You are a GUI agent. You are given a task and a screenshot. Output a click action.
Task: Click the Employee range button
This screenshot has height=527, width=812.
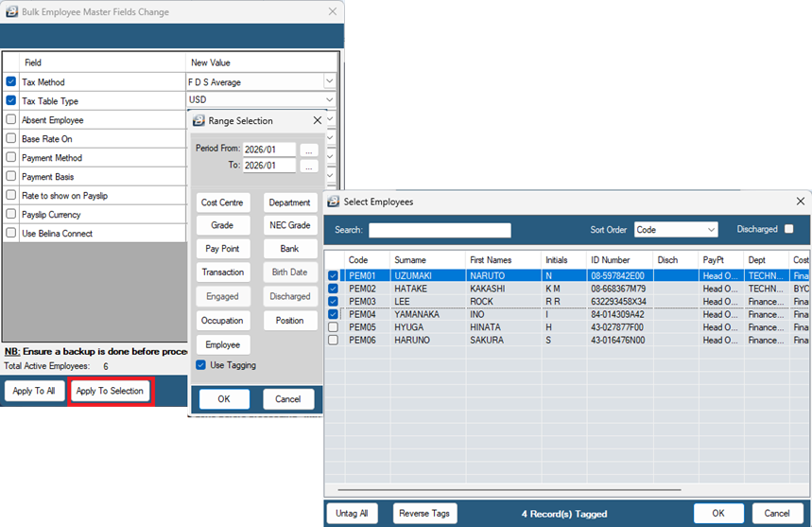pyautogui.click(x=223, y=344)
